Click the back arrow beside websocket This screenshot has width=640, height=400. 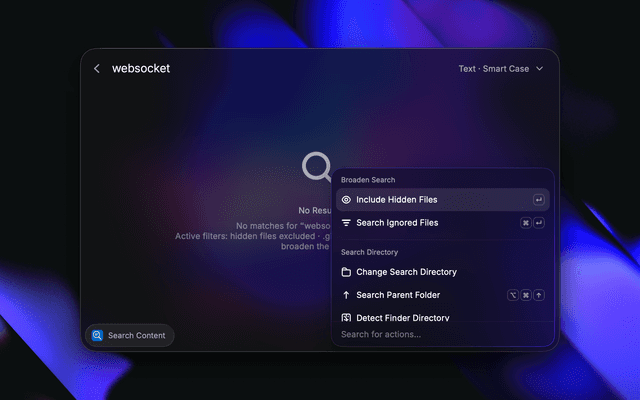point(97,69)
